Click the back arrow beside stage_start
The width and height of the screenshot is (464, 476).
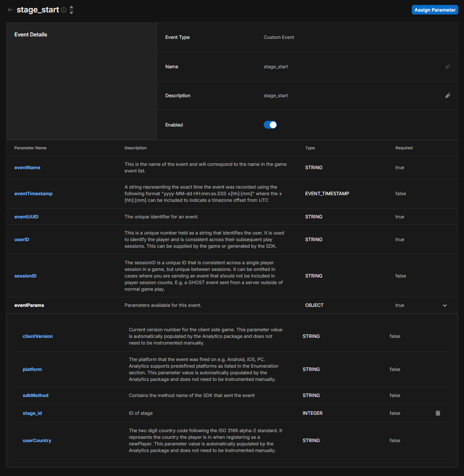(11, 10)
